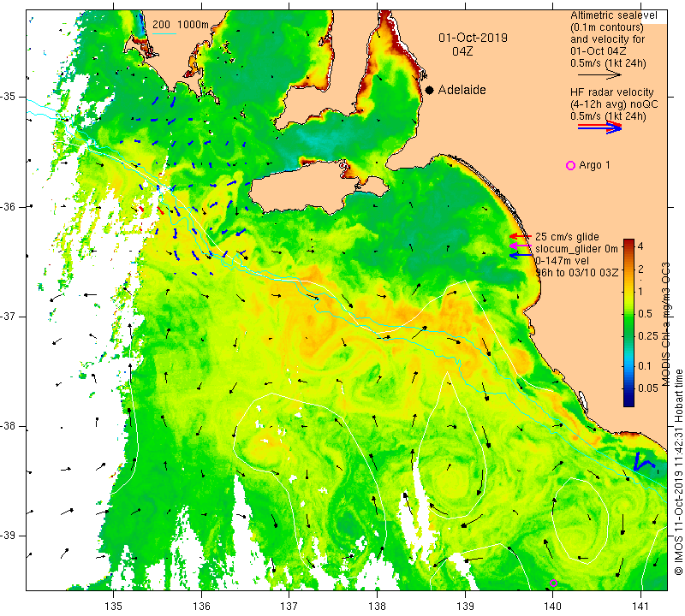This screenshot has width=685, height=616.
Task: Click the red glider velocity legend arrow
Action: pos(521,236)
